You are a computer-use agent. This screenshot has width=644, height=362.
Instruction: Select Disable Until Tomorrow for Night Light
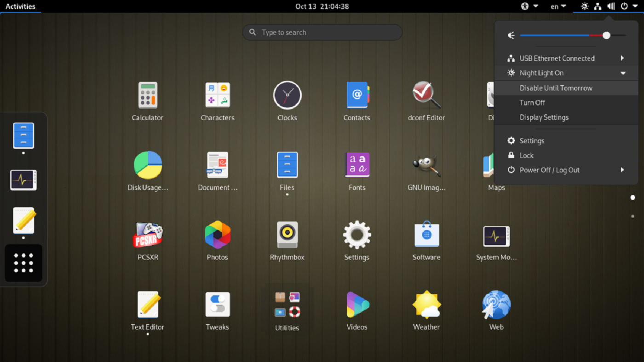coord(556,88)
